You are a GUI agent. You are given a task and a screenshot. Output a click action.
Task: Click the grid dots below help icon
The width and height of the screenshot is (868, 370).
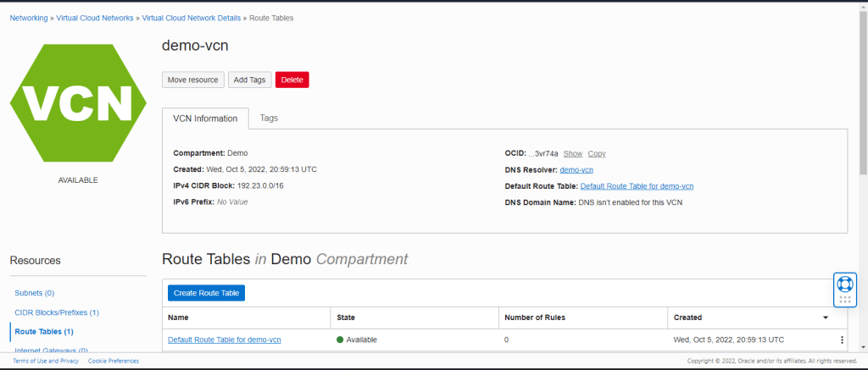843,300
